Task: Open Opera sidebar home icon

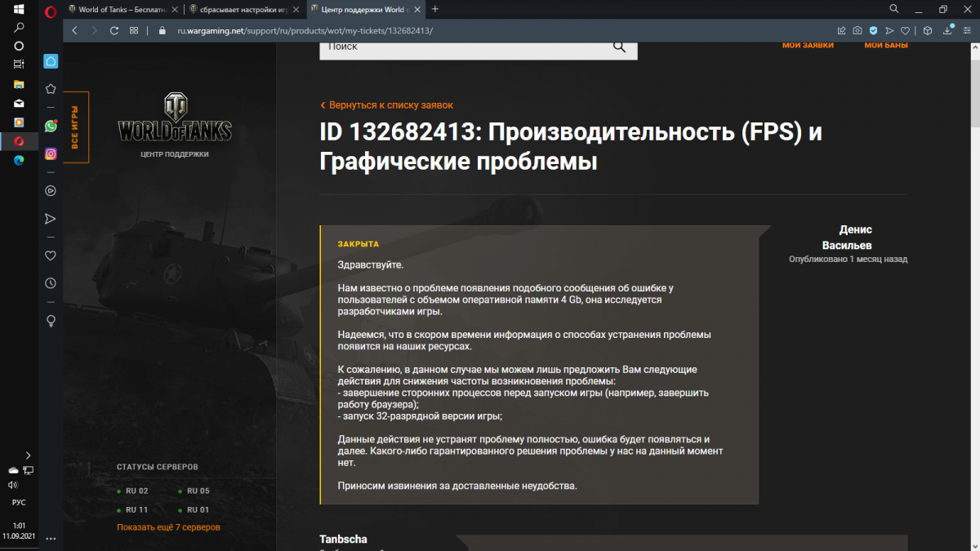Action: [51, 61]
